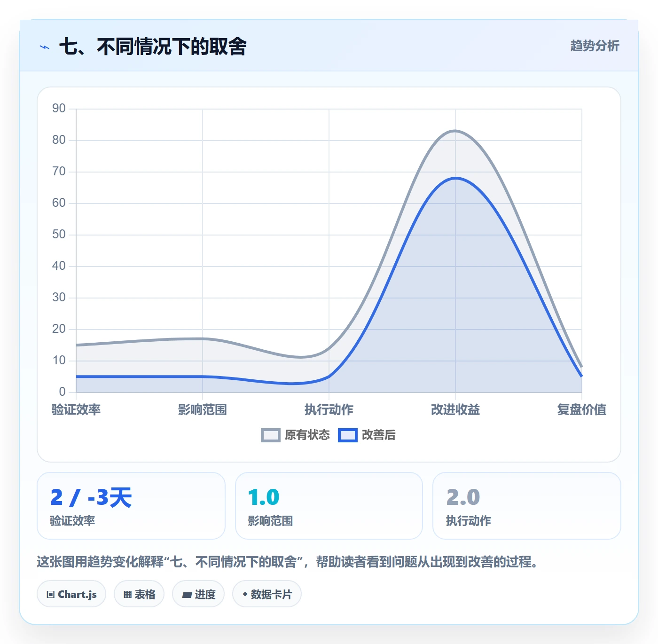
Task: Open the 进度 tag
Action: click(x=198, y=594)
